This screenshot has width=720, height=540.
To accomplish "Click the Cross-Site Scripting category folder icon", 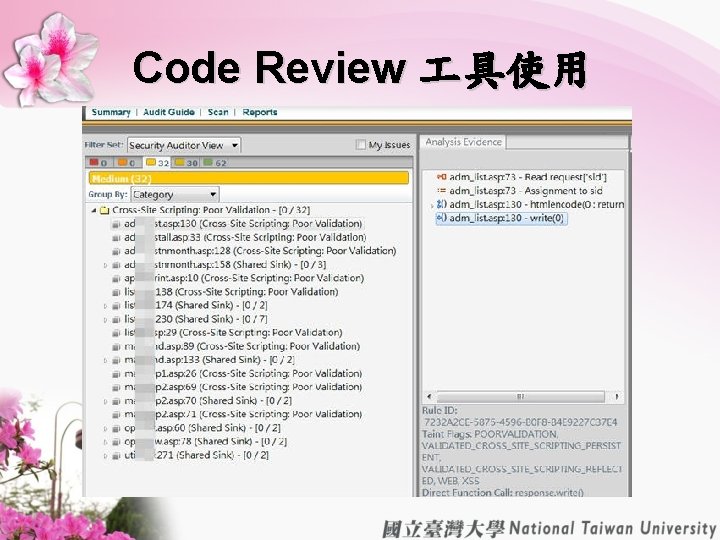I will 104,210.
